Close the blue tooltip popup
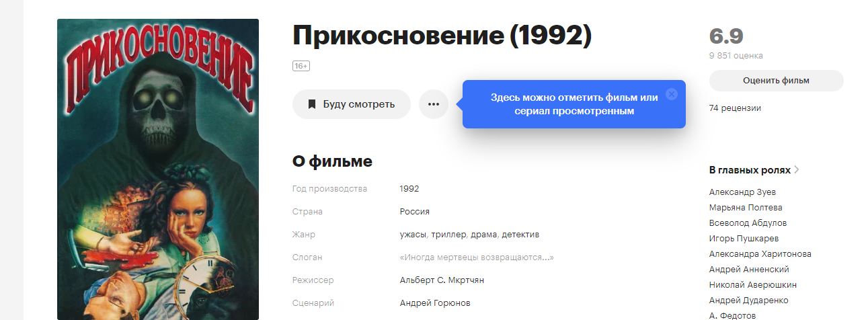Viewport: 868px width, 320px height. [671, 94]
